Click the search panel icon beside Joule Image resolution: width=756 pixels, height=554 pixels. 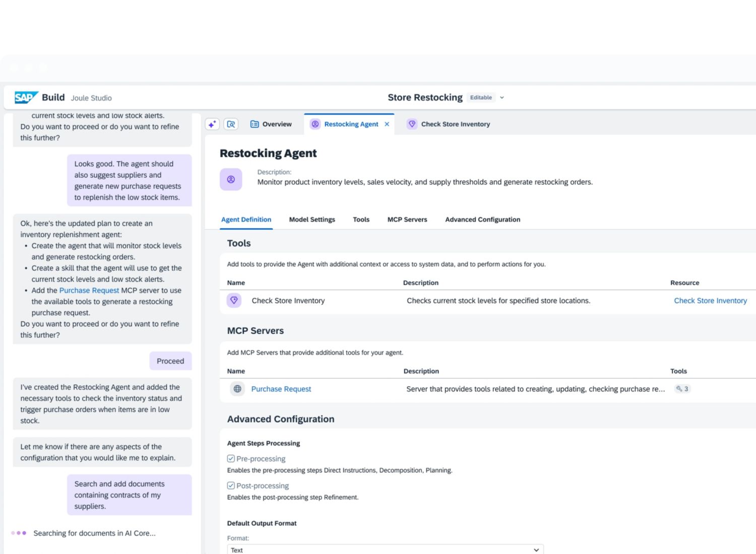231,124
